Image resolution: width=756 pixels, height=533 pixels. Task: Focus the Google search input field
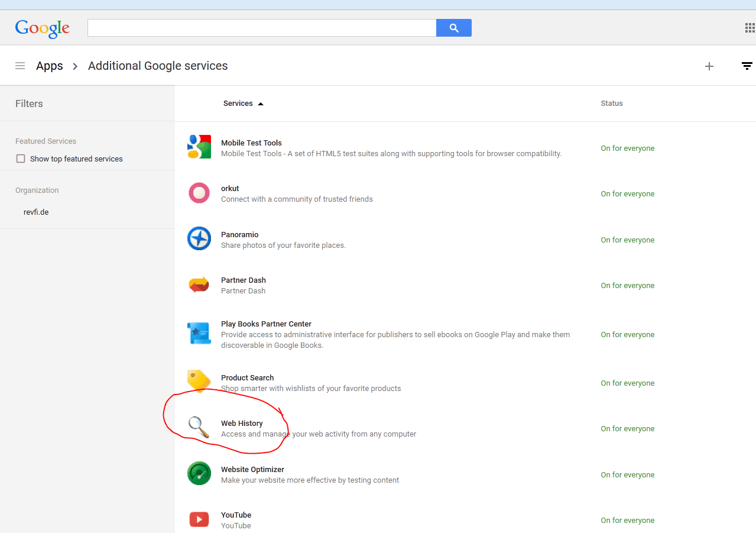point(262,28)
